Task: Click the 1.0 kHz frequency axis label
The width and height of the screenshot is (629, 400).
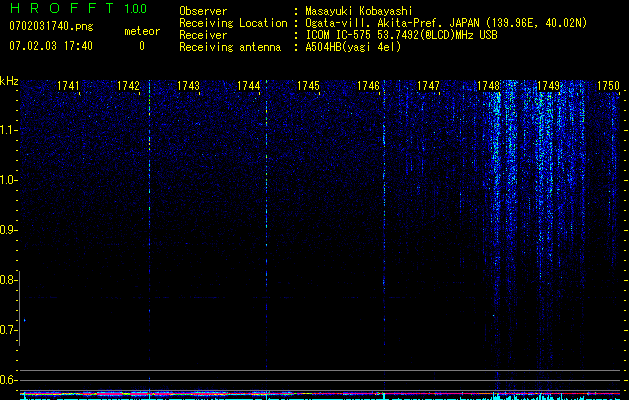Action: (x=8, y=180)
